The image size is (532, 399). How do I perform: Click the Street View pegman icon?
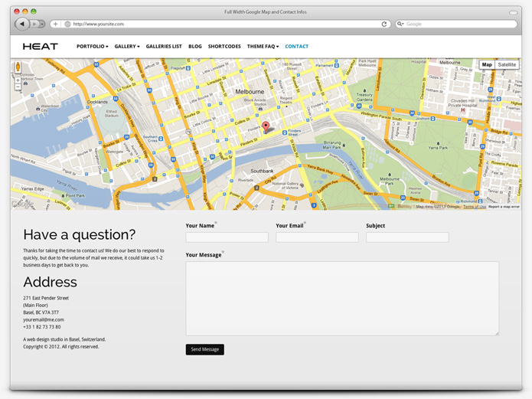pyautogui.click(x=18, y=67)
